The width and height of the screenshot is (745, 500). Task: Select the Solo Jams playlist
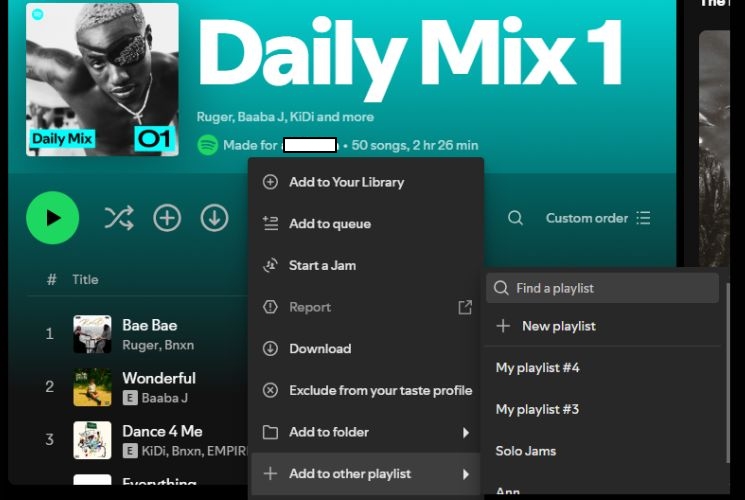click(x=526, y=451)
